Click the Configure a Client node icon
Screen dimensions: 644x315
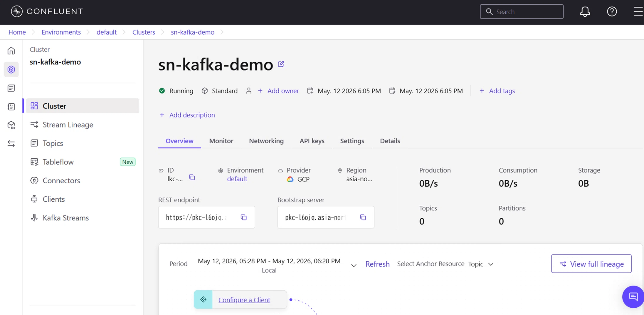(x=203, y=299)
